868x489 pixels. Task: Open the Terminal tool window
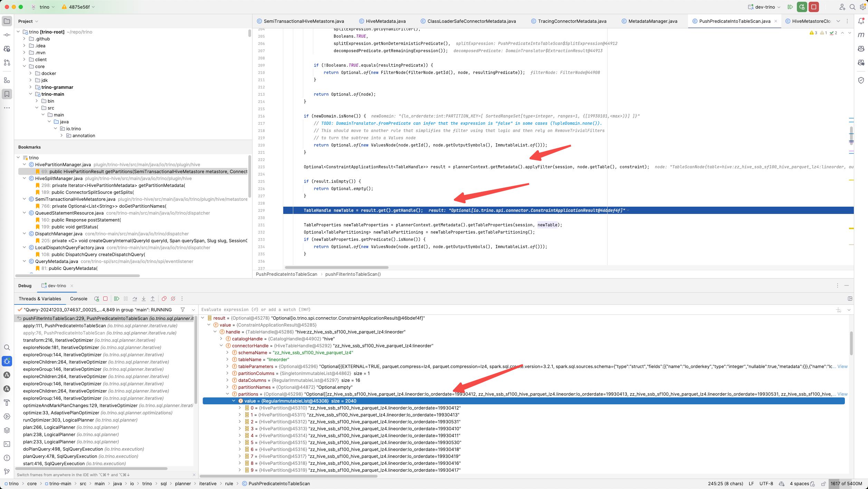pos(7,444)
